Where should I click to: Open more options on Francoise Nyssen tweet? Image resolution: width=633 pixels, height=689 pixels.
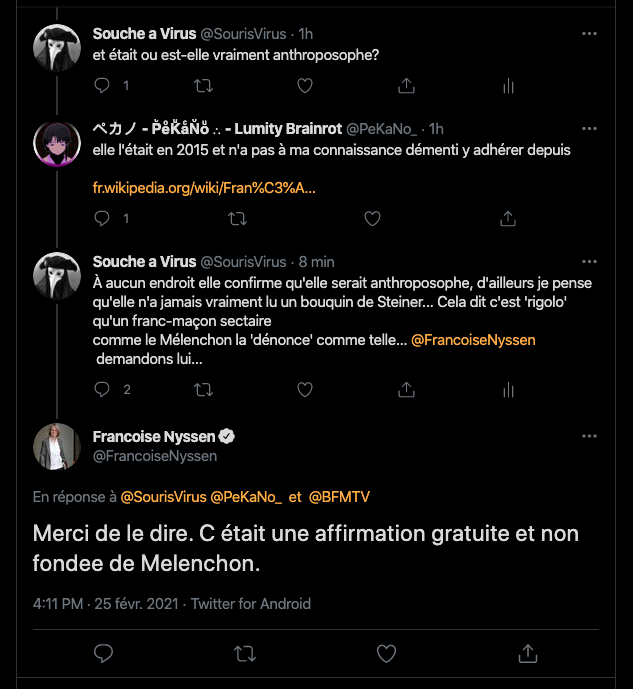(x=591, y=437)
